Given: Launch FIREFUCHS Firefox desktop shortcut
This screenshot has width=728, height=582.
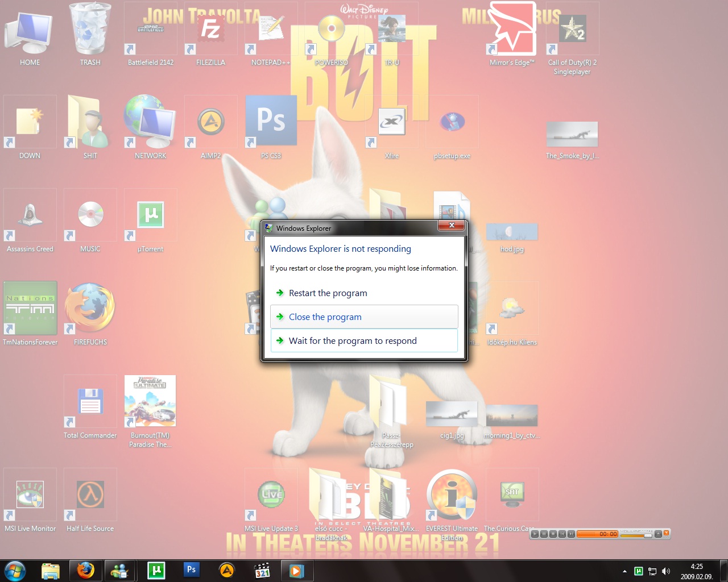Looking at the screenshot, I should tap(90, 314).
